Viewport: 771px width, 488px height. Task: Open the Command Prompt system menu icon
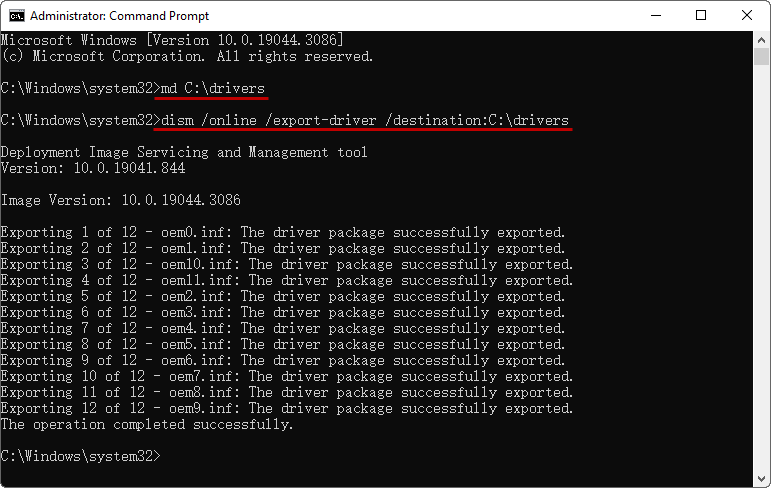(16, 16)
